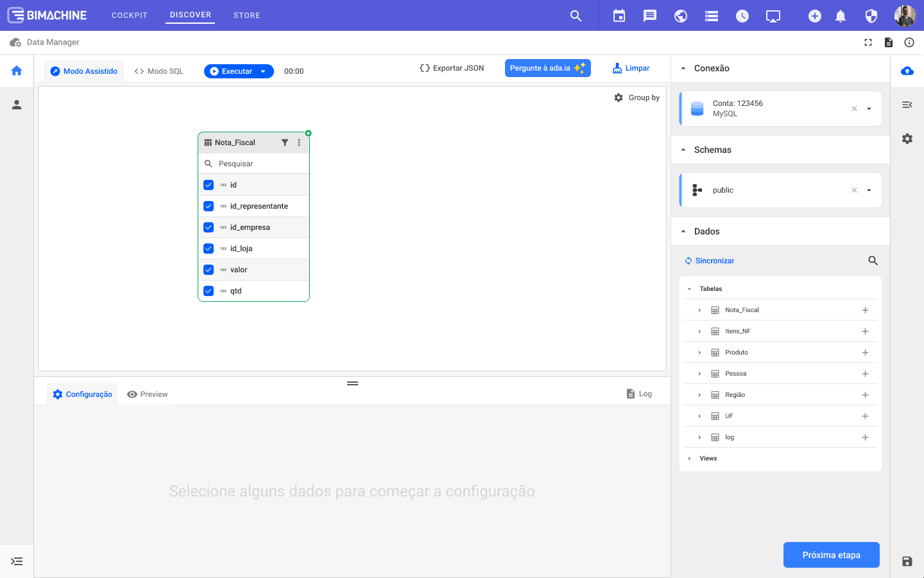This screenshot has height=578, width=924.
Task: Open the notifications bell icon
Action: point(841,16)
